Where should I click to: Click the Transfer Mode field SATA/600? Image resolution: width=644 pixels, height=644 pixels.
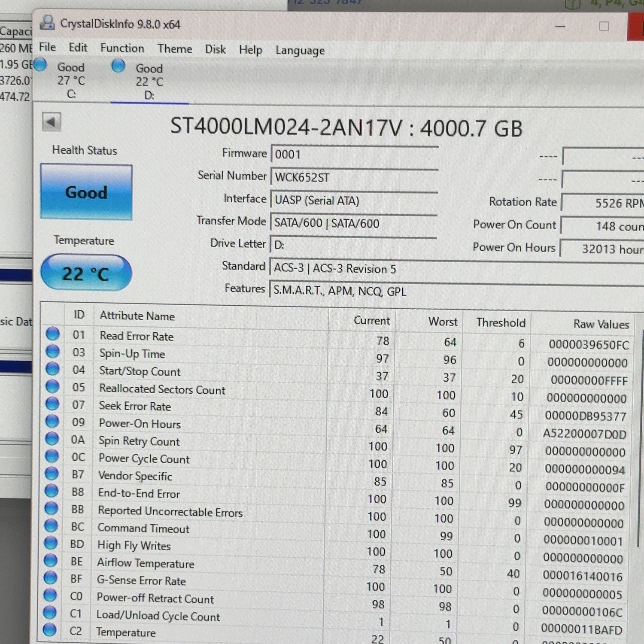(354, 223)
